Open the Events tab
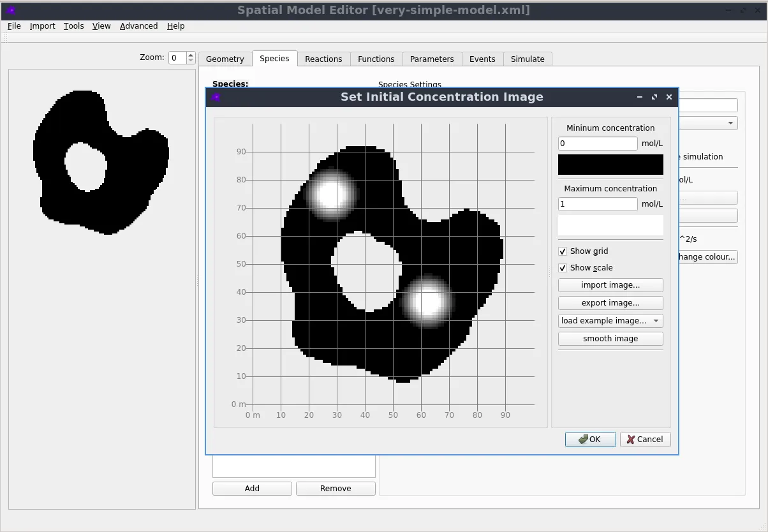Image resolution: width=768 pixels, height=532 pixels. [482, 59]
